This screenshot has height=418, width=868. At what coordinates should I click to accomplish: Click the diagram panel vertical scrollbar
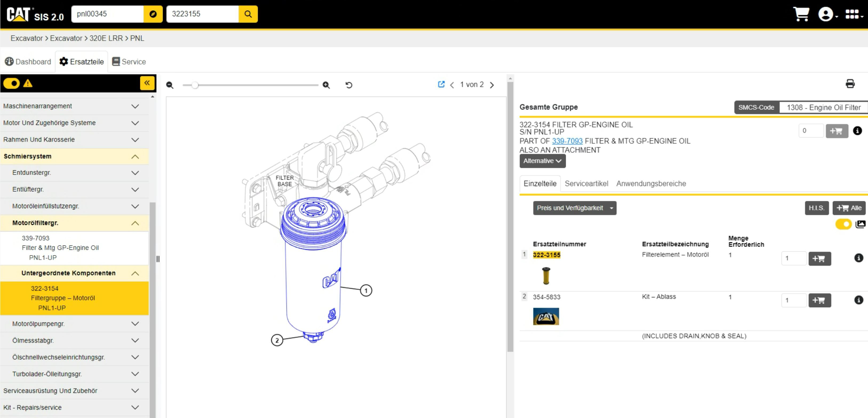[510, 216]
